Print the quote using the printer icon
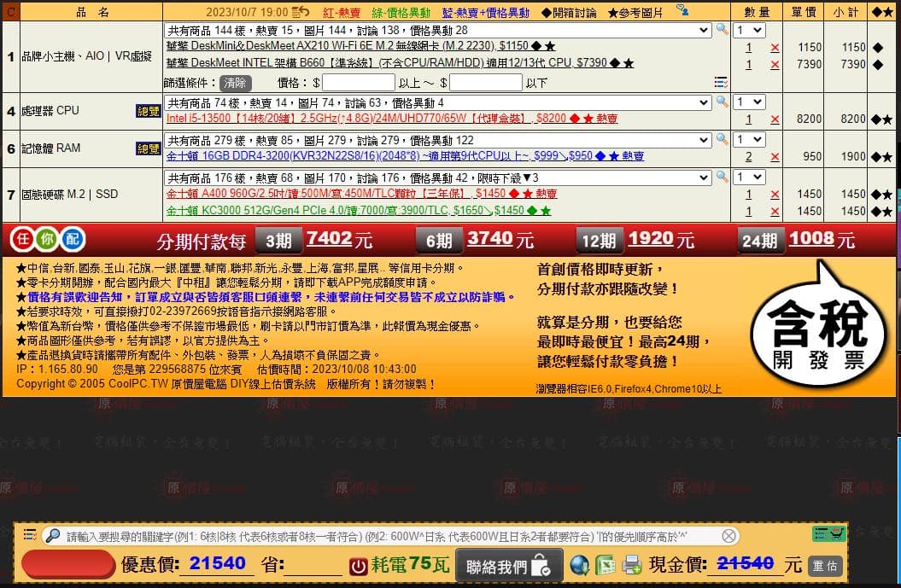This screenshot has width=901, height=588. coord(631,565)
